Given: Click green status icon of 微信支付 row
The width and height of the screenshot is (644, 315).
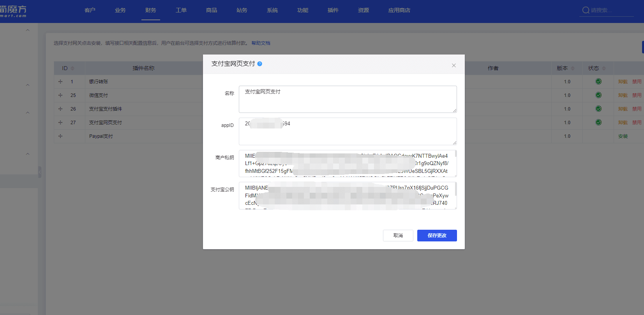Looking at the screenshot, I should pyautogui.click(x=598, y=95).
